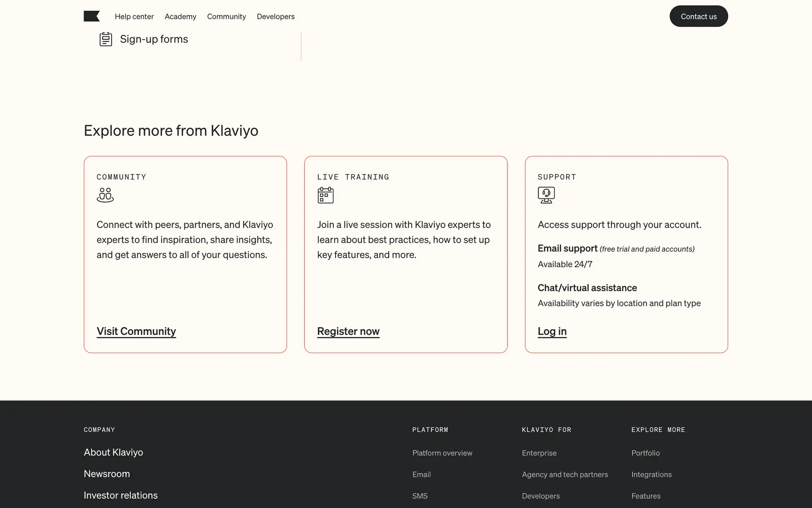Screen dimensions: 812x508
Task: Click the Sign-up forms clipboard icon
Action: pyautogui.click(x=106, y=39)
